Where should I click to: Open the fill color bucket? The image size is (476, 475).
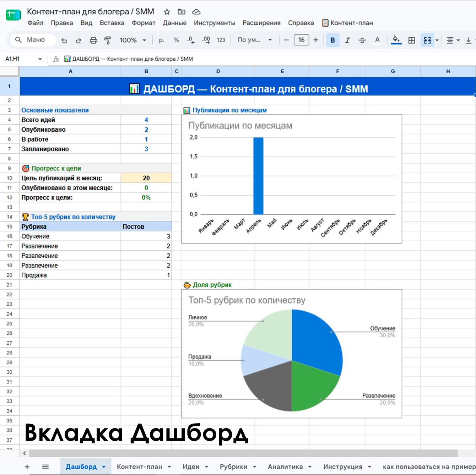[396, 40]
